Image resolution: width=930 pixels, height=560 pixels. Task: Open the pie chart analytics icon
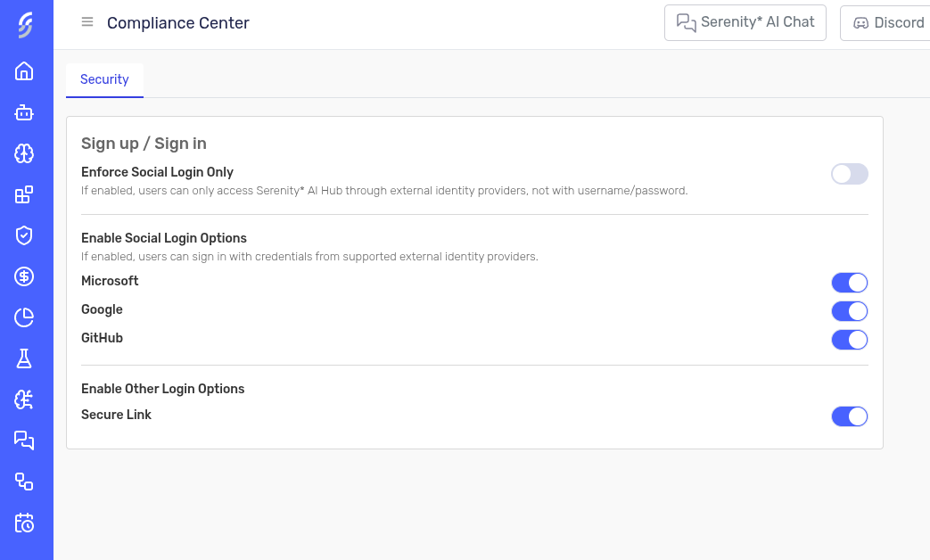click(24, 317)
